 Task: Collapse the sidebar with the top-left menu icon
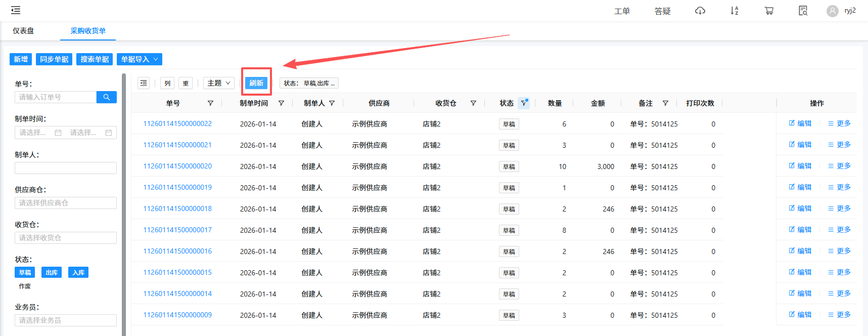[16, 10]
